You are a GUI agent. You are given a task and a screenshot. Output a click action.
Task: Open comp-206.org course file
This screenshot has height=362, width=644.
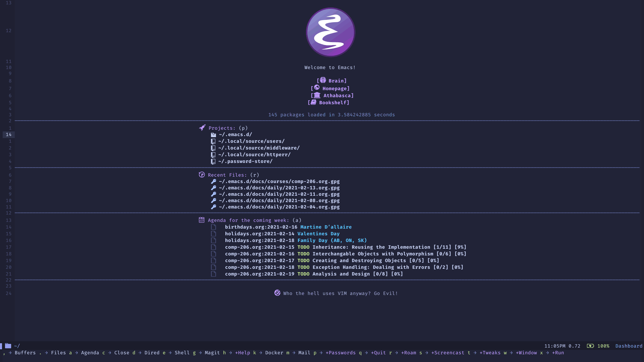278,181
